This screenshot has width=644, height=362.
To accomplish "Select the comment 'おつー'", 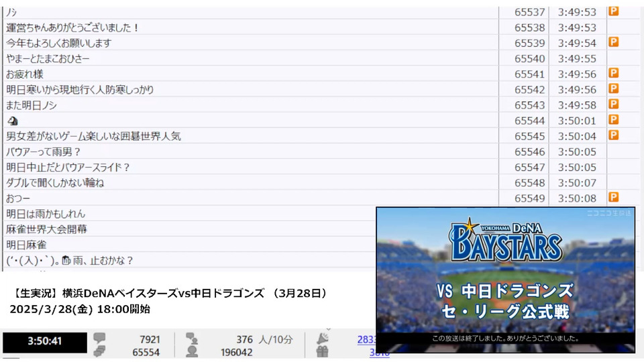I will (x=18, y=198).
